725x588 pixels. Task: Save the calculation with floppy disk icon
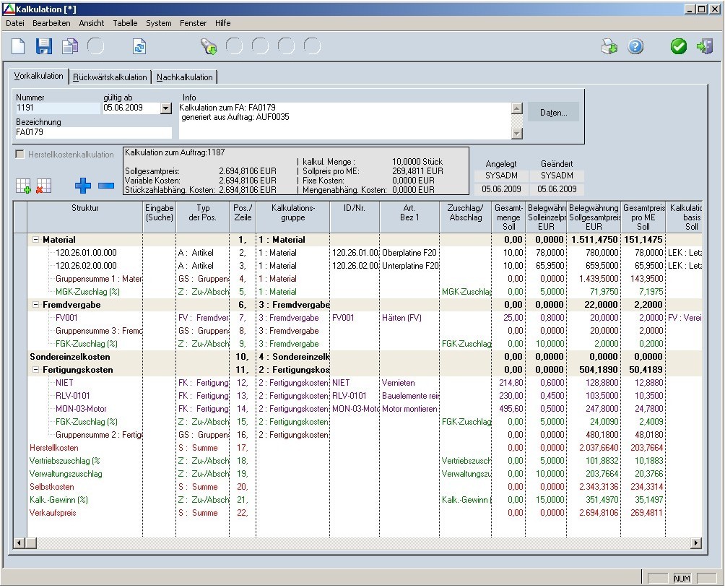click(x=44, y=47)
